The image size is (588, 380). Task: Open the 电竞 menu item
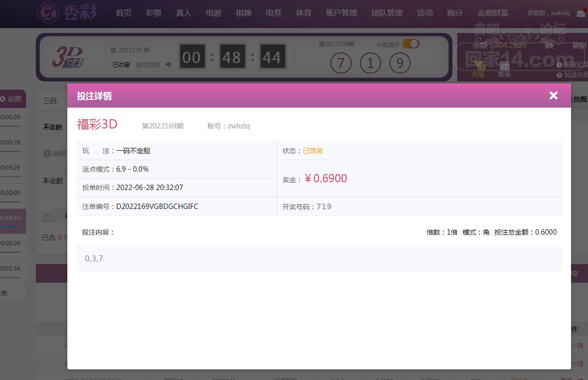pos(274,13)
